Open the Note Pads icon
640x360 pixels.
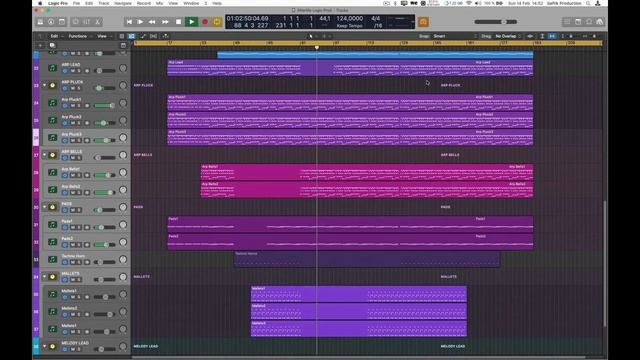point(578,22)
